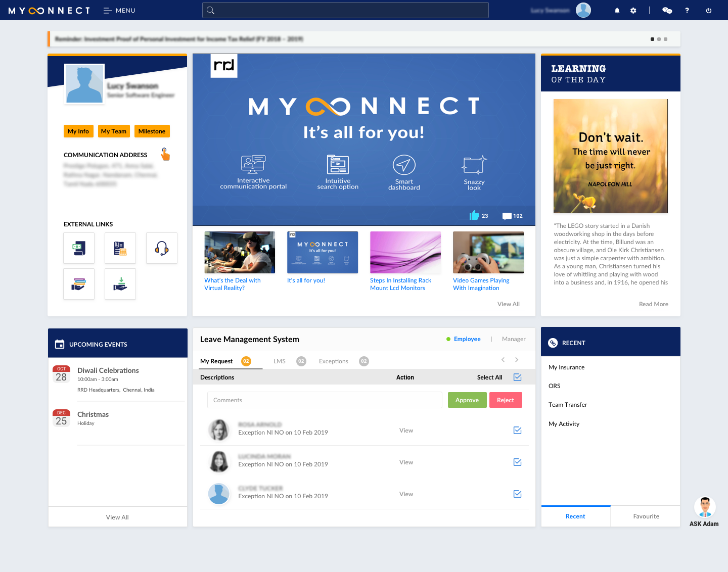Toggle checkbox for Rosa Arnold request
The width and height of the screenshot is (728, 572).
[x=517, y=430]
